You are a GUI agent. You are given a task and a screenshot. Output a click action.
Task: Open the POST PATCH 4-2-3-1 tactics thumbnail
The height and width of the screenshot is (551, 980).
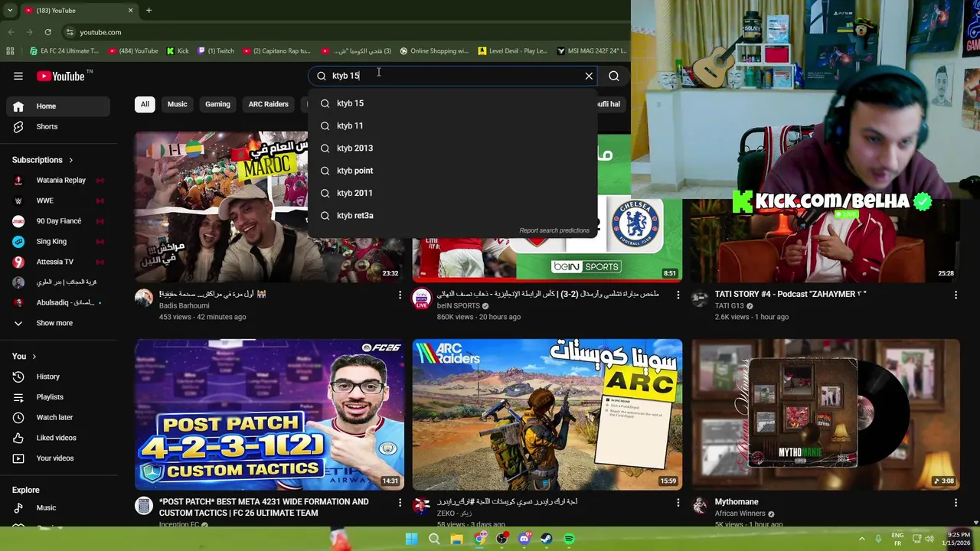[x=269, y=415]
